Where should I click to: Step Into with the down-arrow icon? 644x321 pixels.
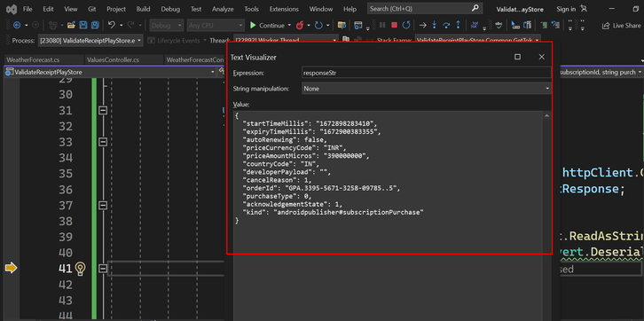[x=434, y=26]
